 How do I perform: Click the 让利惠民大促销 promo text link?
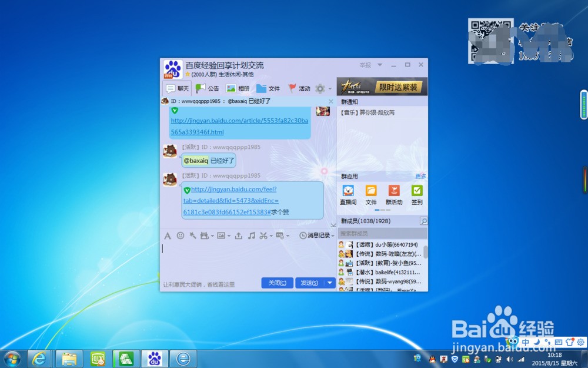coord(199,284)
